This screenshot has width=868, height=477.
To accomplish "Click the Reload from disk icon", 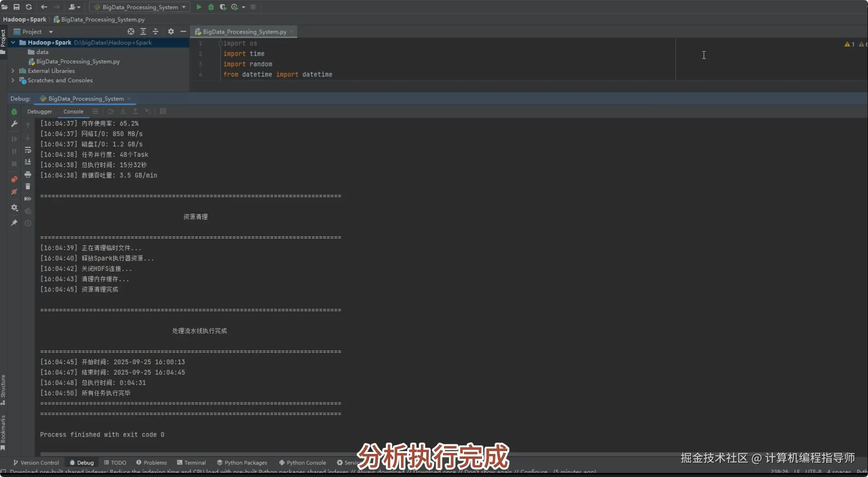I will coord(29,7).
